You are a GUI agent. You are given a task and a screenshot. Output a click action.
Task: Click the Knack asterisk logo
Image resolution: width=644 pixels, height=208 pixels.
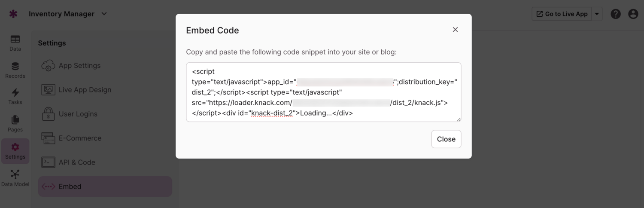tap(13, 14)
